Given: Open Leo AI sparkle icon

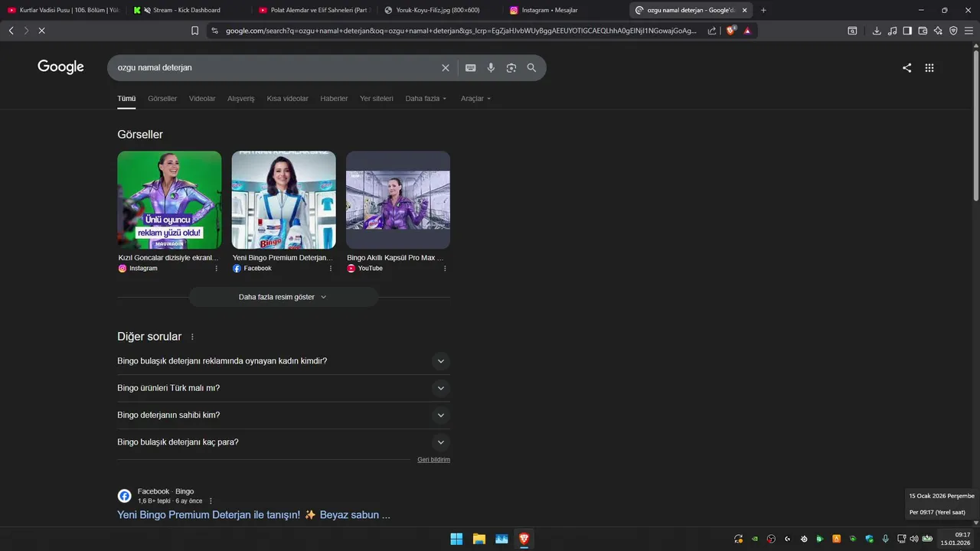Looking at the screenshot, I should [938, 31].
